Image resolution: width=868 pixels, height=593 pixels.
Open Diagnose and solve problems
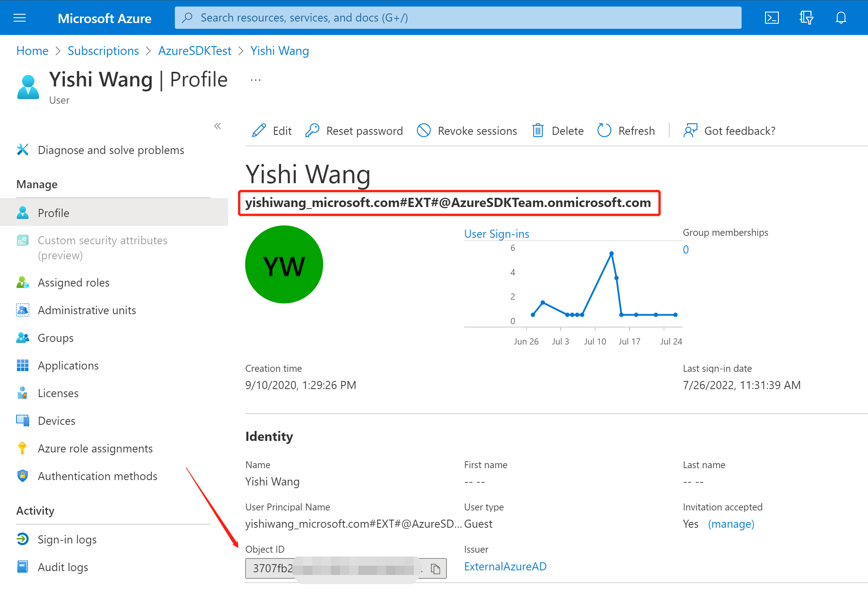111,150
